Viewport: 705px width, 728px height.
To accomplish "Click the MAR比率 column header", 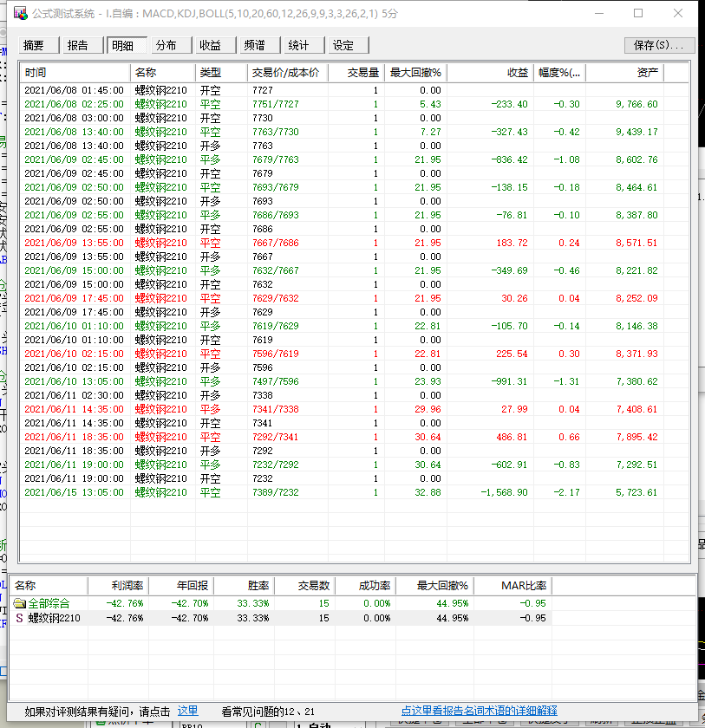I will tap(512, 586).
